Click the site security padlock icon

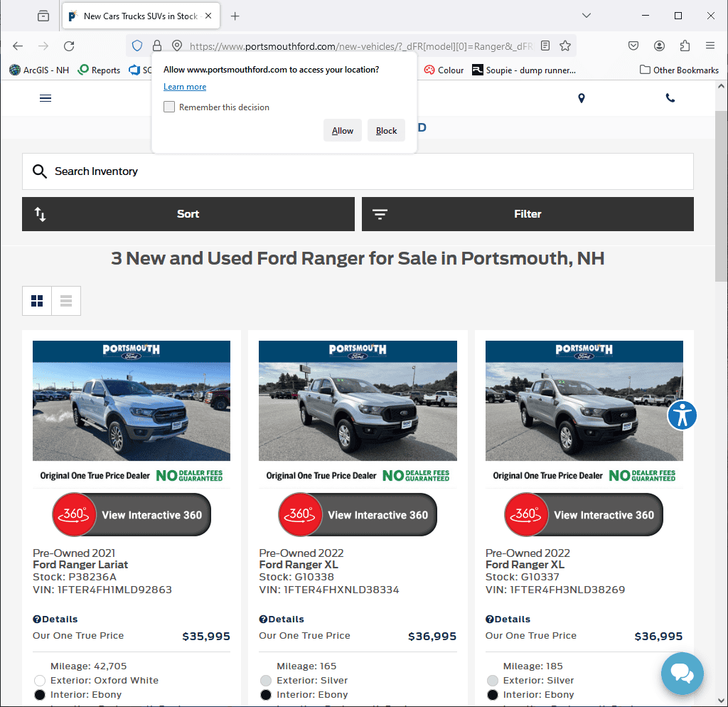[x=157, y=46]
